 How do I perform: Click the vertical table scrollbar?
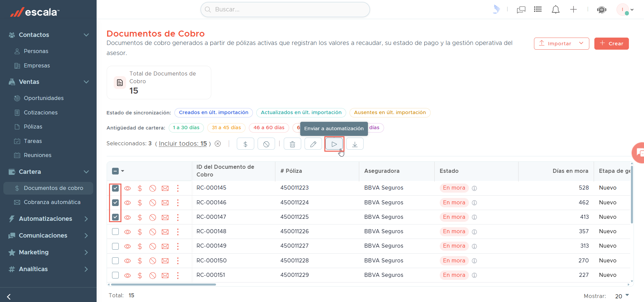(632, 195)
